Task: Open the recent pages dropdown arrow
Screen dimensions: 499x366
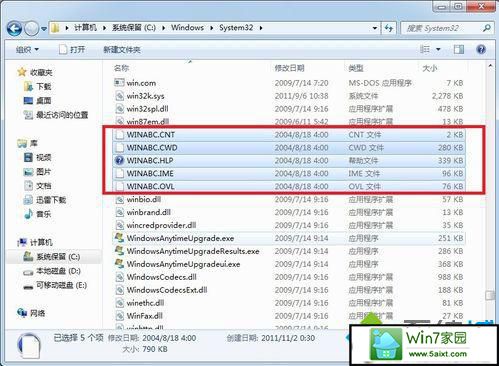Action: point(44,29)
